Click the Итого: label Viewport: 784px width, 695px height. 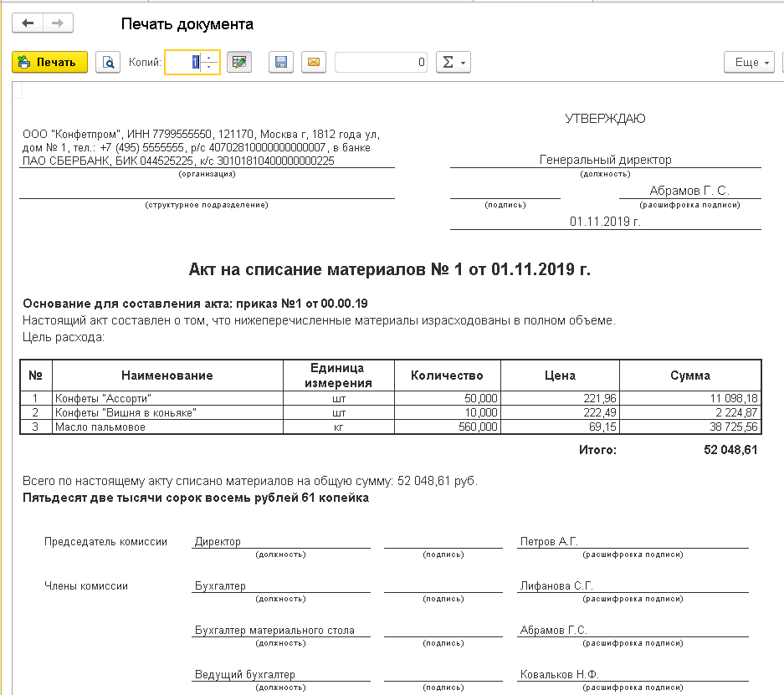tap(597, 450)
